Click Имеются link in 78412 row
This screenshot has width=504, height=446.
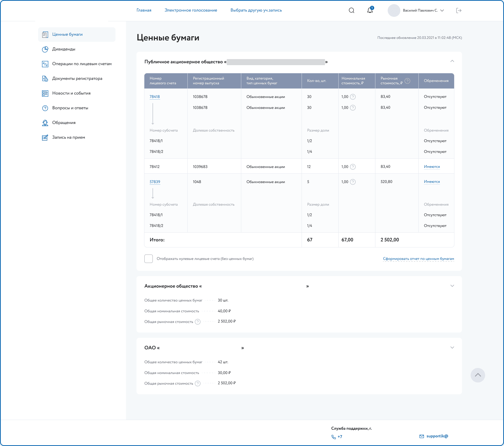pos(432,167)
